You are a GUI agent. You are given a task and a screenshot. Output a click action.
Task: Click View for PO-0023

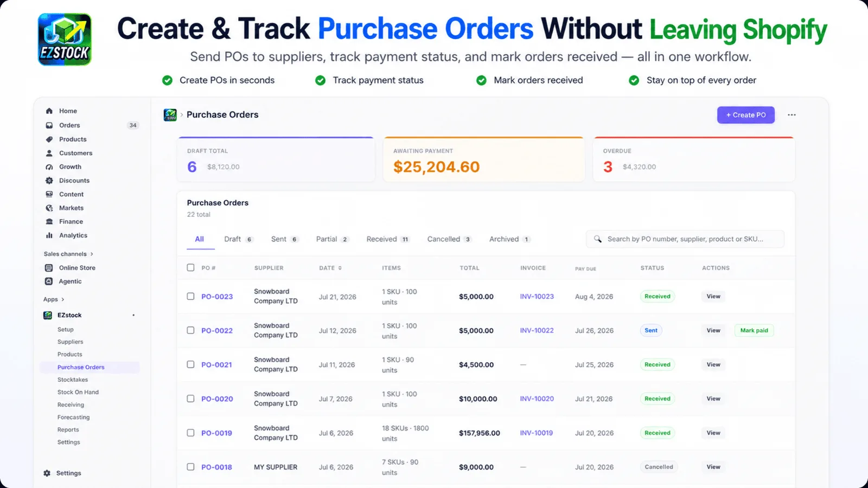click(713, 297)
